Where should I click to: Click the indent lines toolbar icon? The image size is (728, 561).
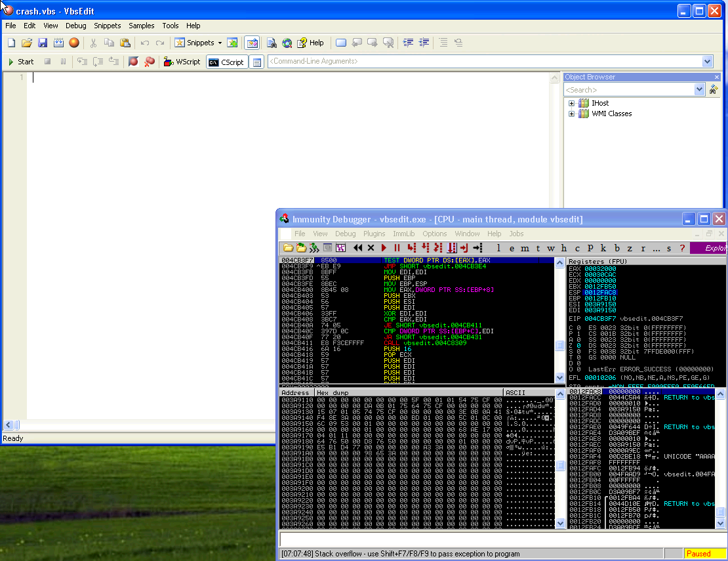[408, 43]
